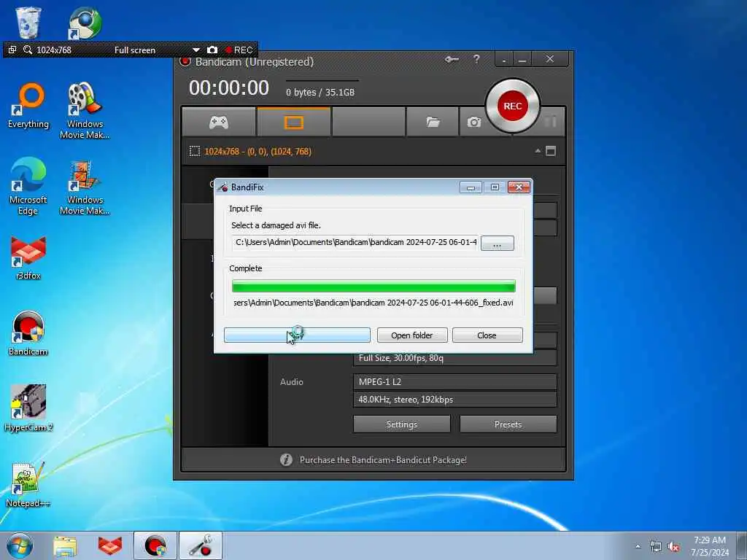
Task: Open the Everything desktop shortcut
Action: 28,106
